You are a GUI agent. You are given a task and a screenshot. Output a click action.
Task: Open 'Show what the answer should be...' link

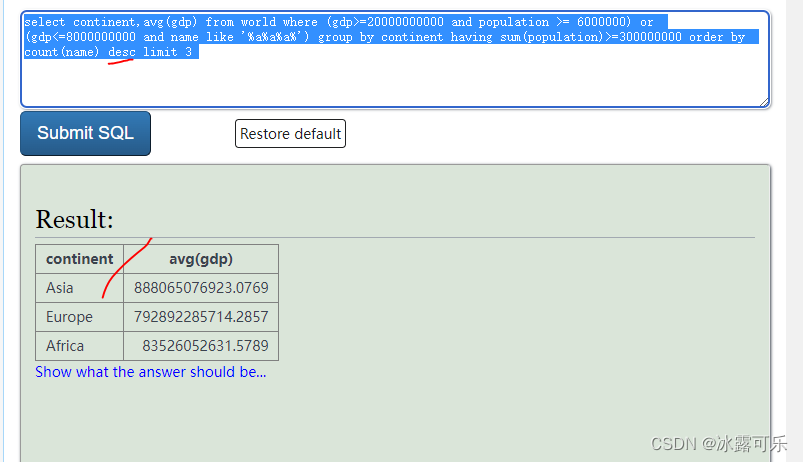point(151,372)
